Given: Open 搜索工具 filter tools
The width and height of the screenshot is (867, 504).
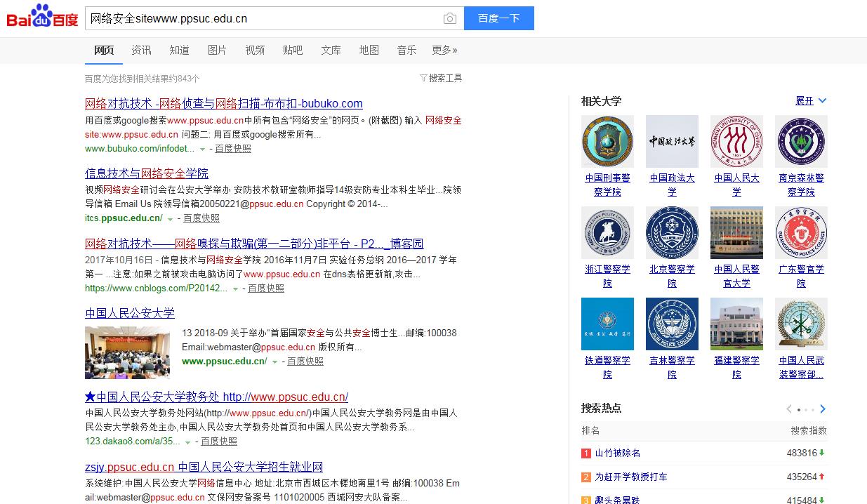Looking at the screenshot, I should [x=441, y=78].
